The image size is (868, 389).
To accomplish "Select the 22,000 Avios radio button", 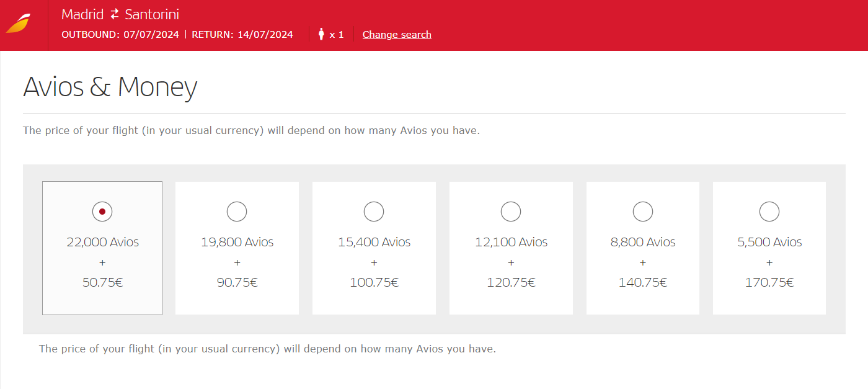I will [x=102, y=212].
